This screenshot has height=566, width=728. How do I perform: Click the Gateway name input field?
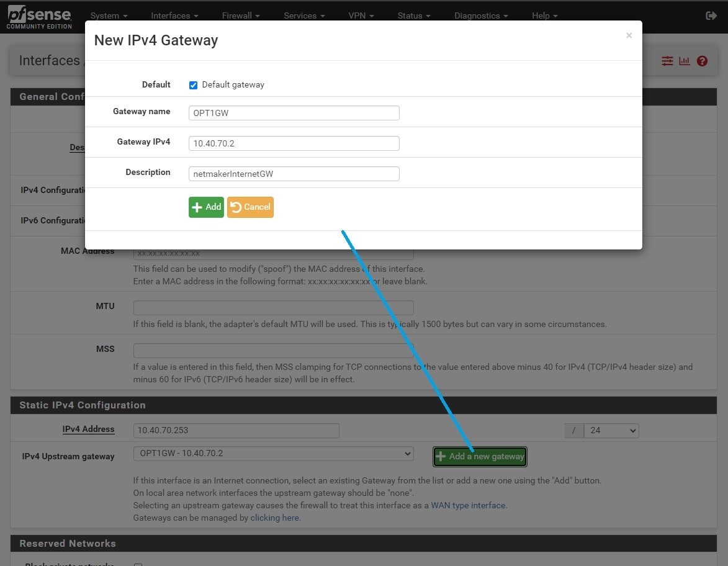294,113
